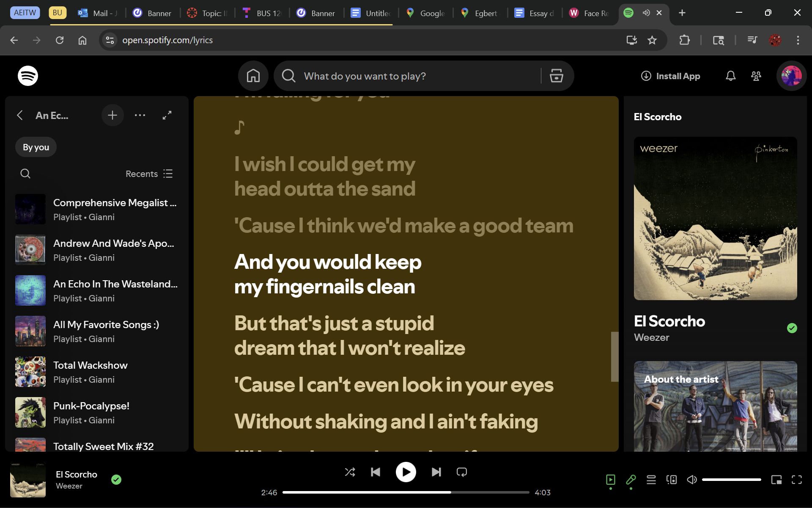The width and height of the screenshot is (812, 508).
Task: Skip to the next track
Action: (x=436, y=472)
